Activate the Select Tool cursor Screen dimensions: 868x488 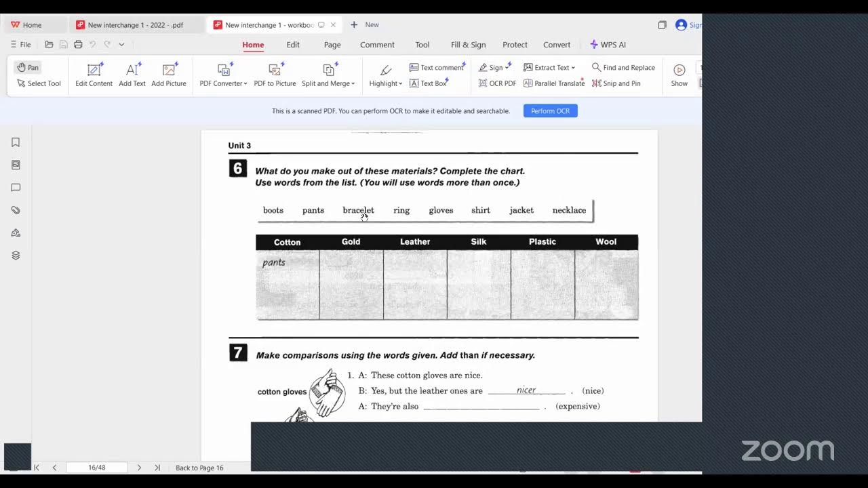[x=39, y=83]
